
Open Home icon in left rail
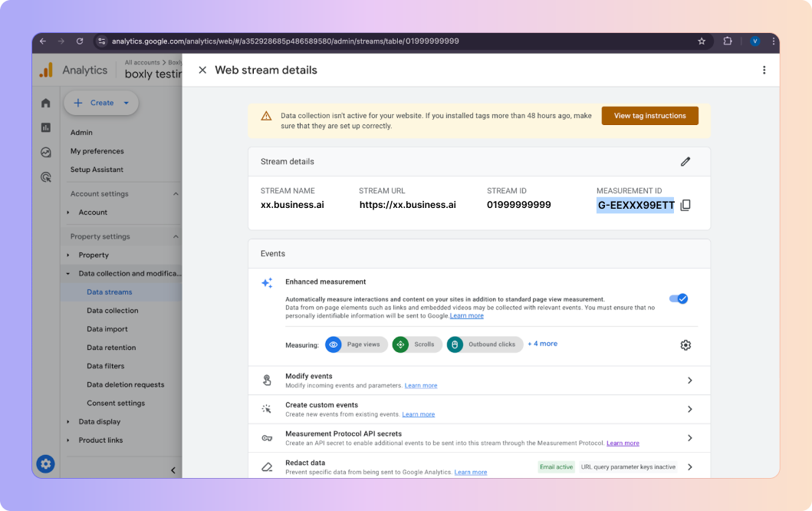point(46,103)
